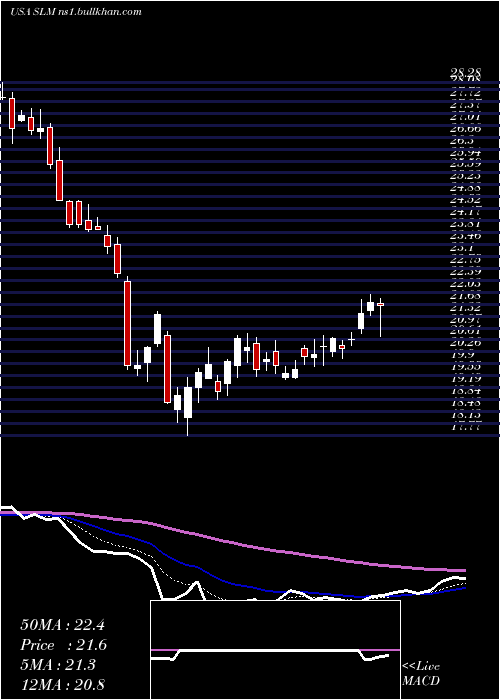Image resolution: width=500 pixels, height=700 pixels.
Task: Click the 27.72 price axis label
Action: 465,94
